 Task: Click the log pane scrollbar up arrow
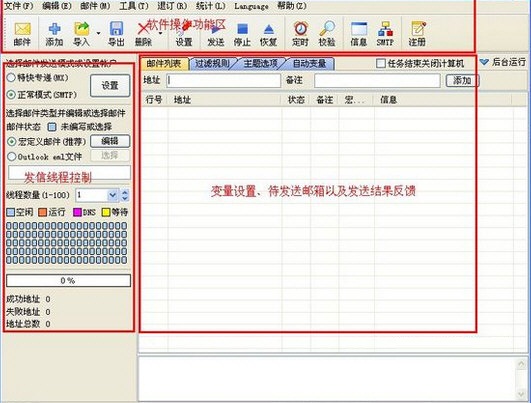tap(521, 364)
